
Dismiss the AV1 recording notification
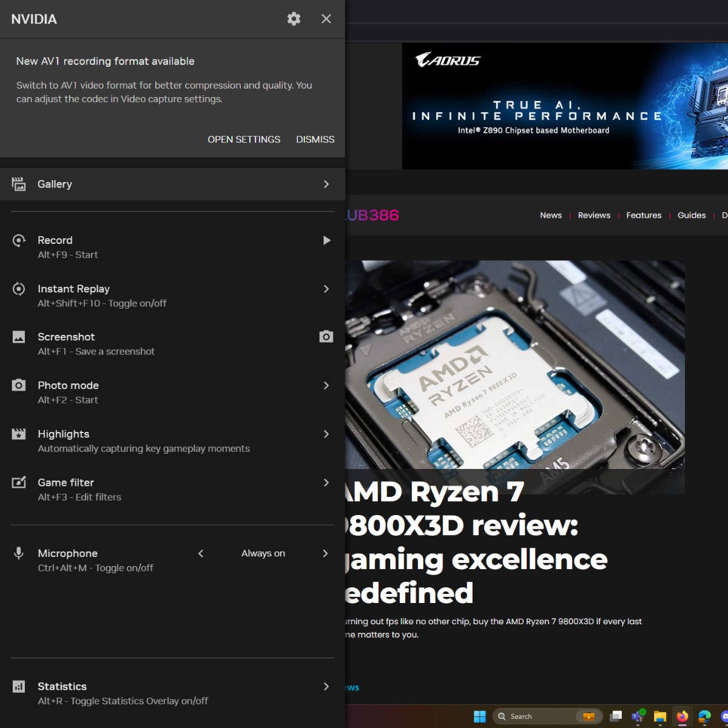tap(315, 139)
